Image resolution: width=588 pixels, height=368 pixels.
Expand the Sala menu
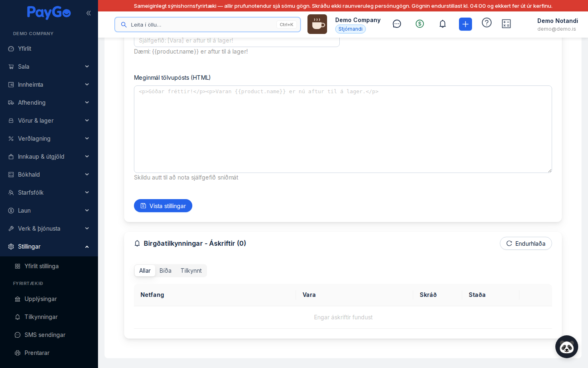click(49, 67)
